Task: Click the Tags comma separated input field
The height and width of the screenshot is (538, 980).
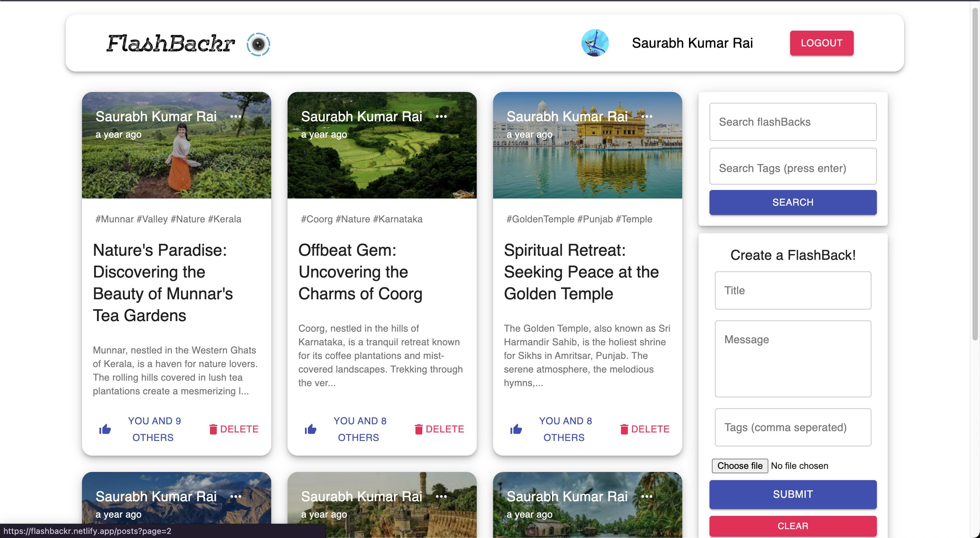Action: (793, 427)
